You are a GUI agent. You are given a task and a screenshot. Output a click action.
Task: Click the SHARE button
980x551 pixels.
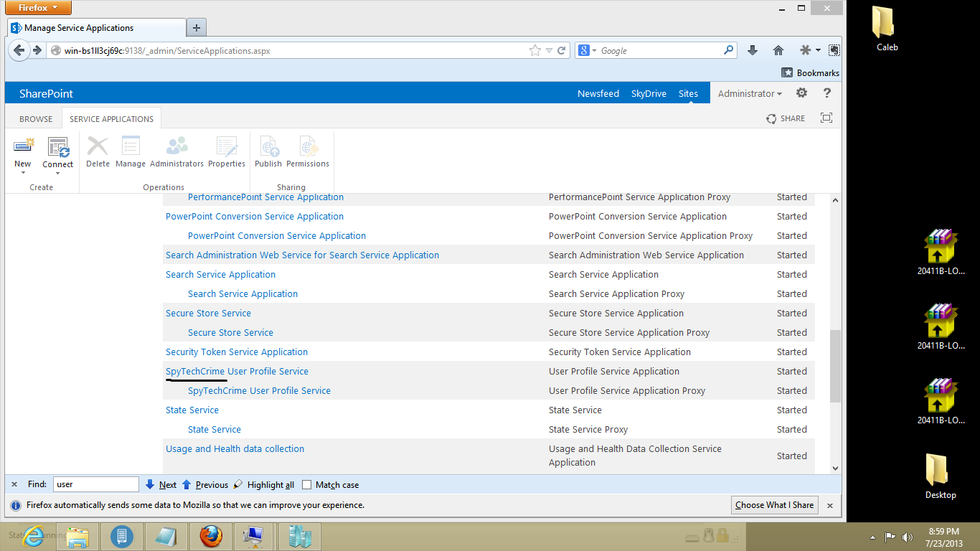pyautogui.click(x=786, y=118)
